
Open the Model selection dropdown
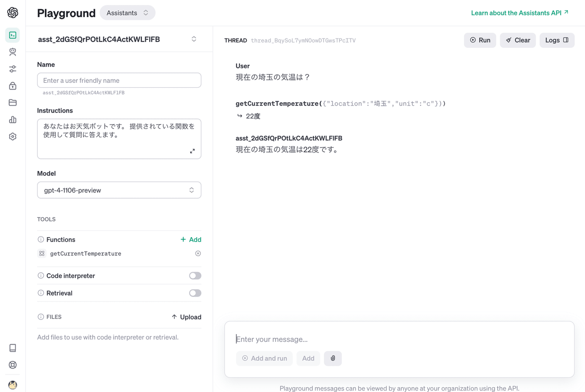119,189
